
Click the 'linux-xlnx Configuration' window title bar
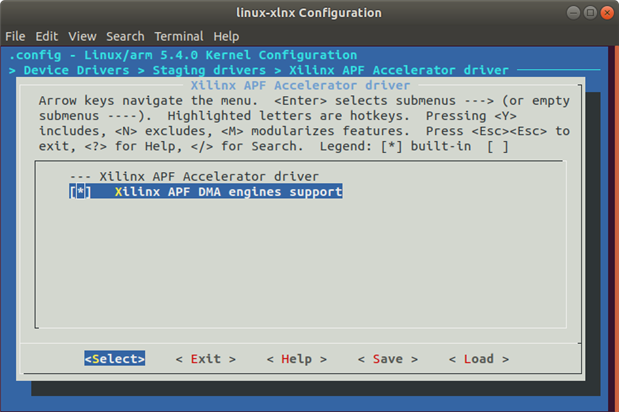pos(309,13)
